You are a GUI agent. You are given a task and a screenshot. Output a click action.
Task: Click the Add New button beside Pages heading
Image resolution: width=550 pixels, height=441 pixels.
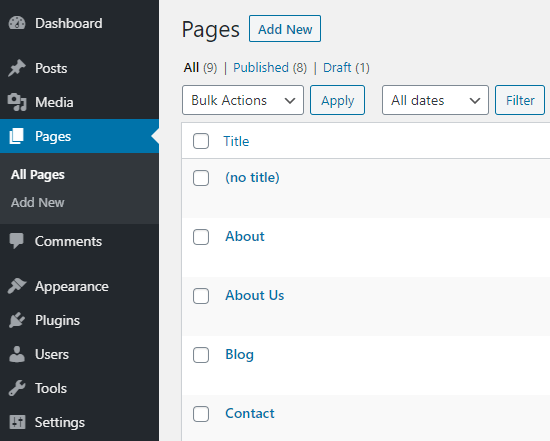285,29
